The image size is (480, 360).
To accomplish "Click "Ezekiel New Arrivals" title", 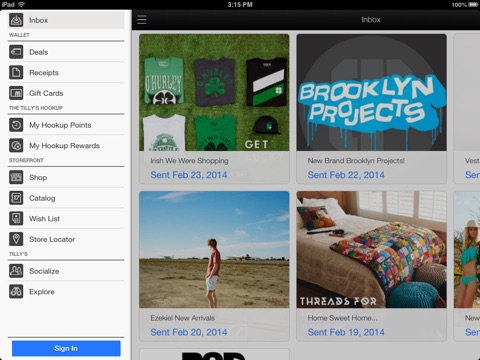I will 182,318.
